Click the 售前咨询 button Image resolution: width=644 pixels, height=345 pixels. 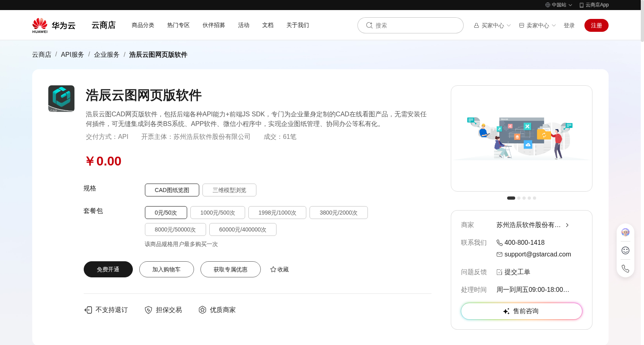[522, 311]
